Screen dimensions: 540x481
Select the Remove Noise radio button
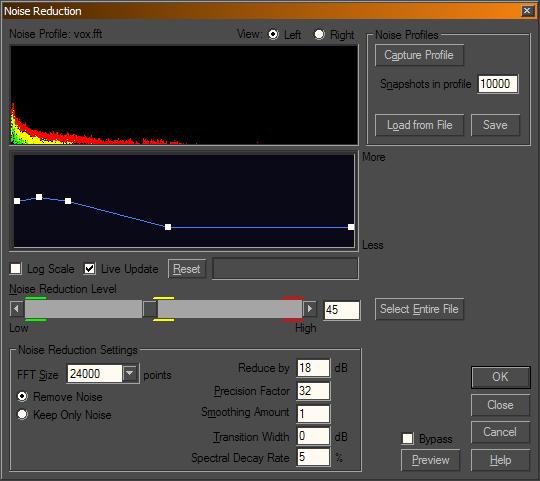pyautogui.click(x=22, y=397)
